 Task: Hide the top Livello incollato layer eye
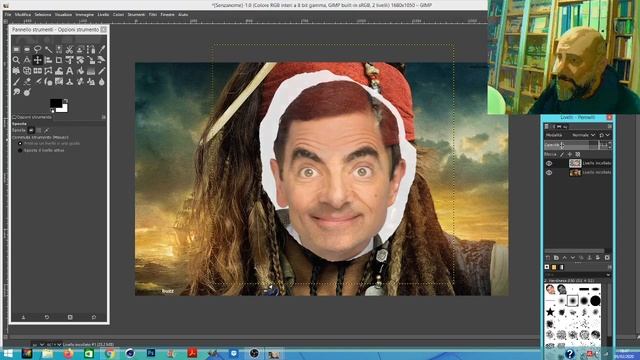(549, 163)
